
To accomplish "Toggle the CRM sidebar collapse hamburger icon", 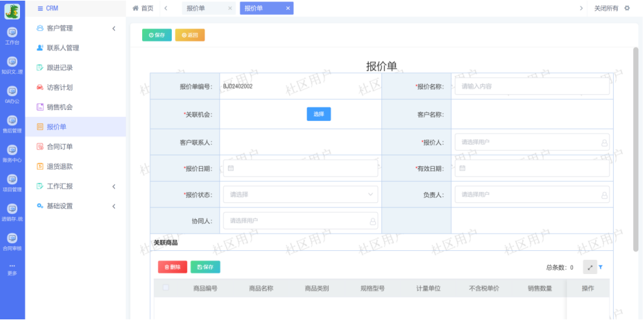I will [x=40, y=8].
